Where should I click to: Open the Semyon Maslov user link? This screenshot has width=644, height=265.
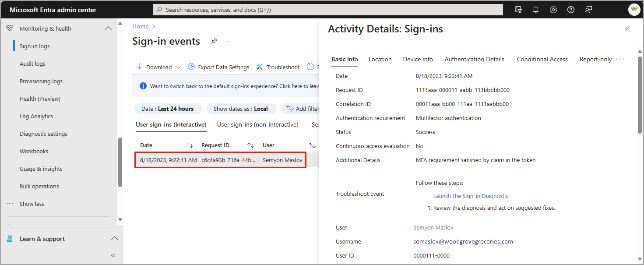pyautogui.click(x=433, y=227)
